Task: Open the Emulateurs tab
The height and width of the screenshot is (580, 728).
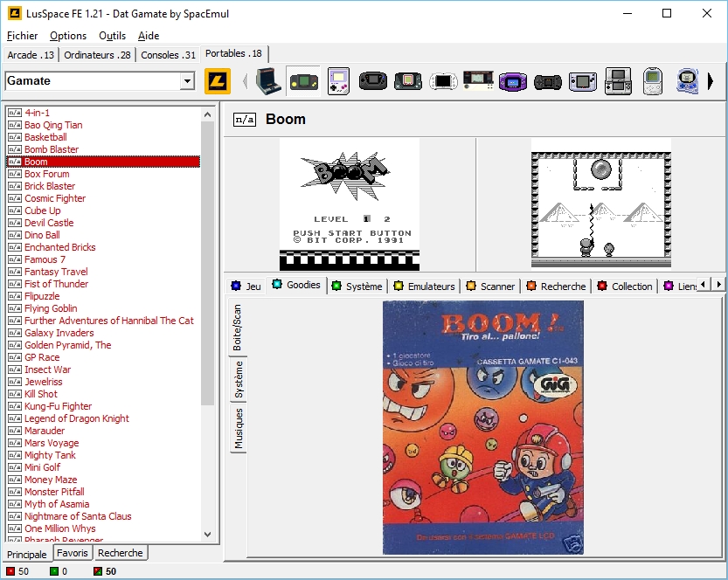Action: coord(425,286)
